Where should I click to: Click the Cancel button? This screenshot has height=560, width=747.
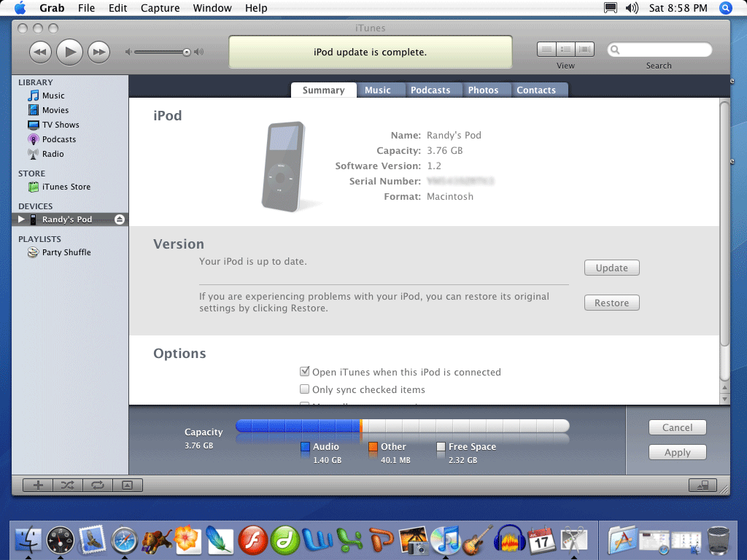[677, 427]
